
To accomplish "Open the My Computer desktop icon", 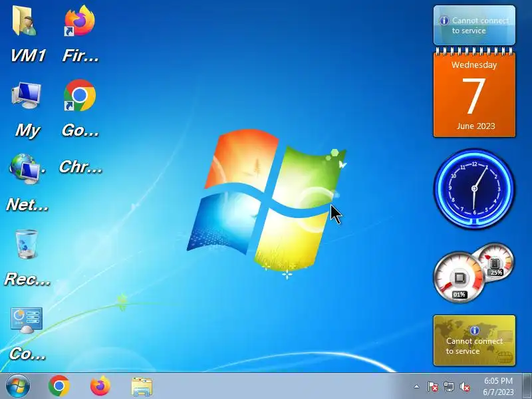I will pyautogui.click(x=27, y=95).
